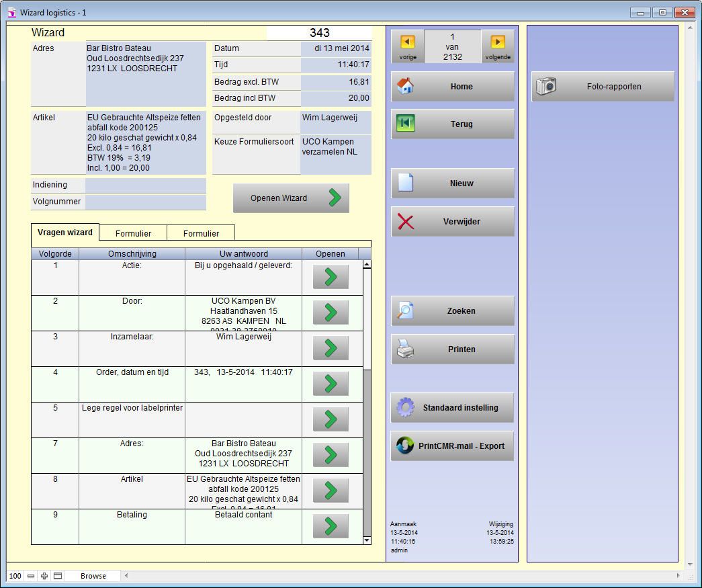Image resolution: width=702 pixels, height=588 pixels.
Task: Open the Browse mode selector
Action: click(93, 576)
